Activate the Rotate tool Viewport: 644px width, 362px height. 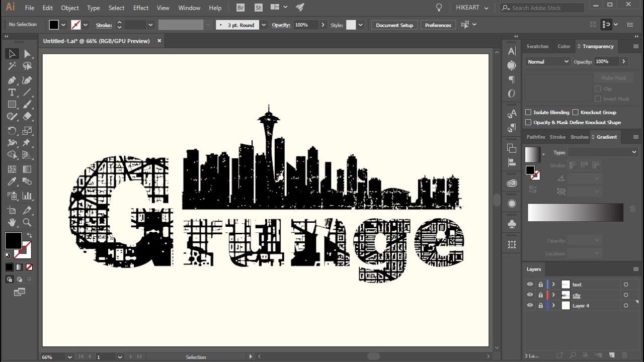coord(12,131)
